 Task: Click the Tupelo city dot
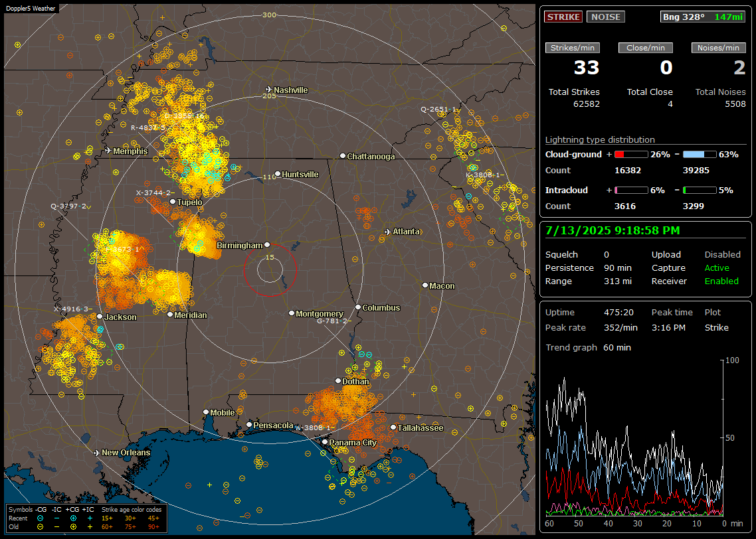[x=173, y=202]
